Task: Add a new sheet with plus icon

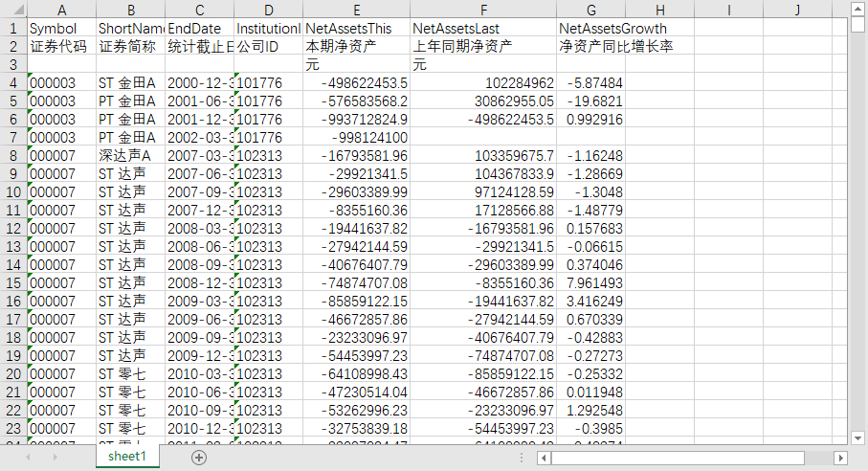Action: pyautogui.click(x=199, y=458)
